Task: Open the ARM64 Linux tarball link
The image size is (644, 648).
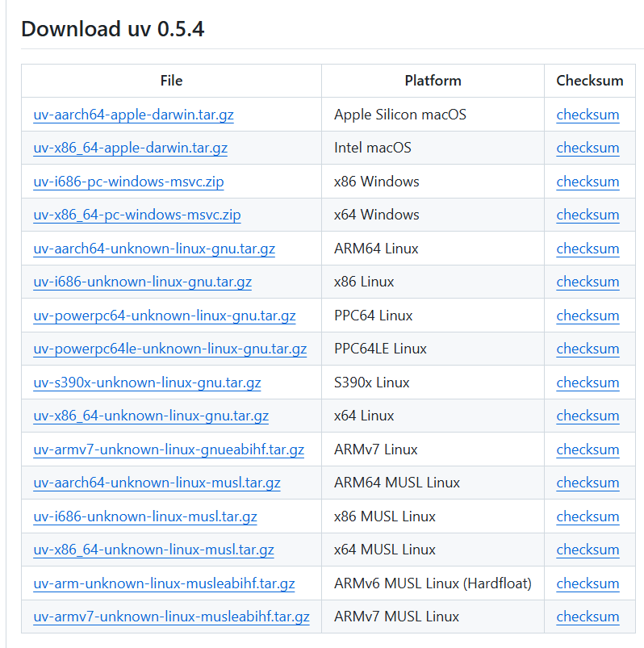Action: coord(153,249)
